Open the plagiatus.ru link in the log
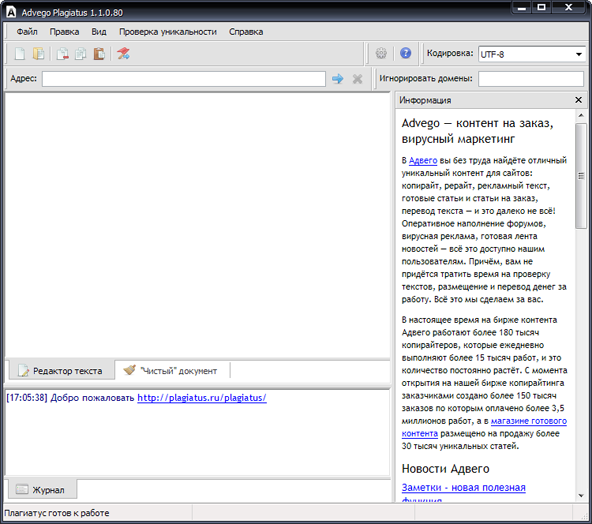The height and width of the screenshot is (524, 592). pos(202,398)
